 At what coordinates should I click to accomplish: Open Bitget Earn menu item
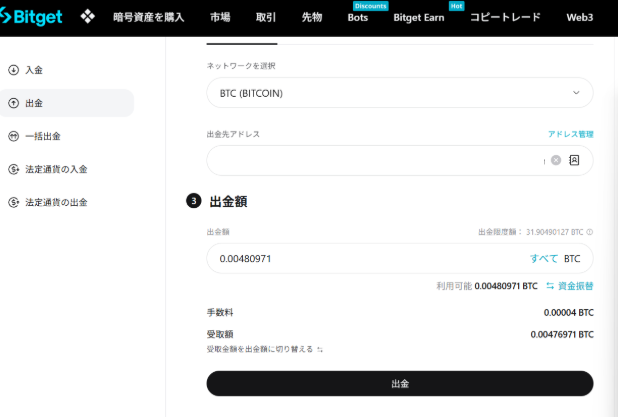[x=419, y=18]
